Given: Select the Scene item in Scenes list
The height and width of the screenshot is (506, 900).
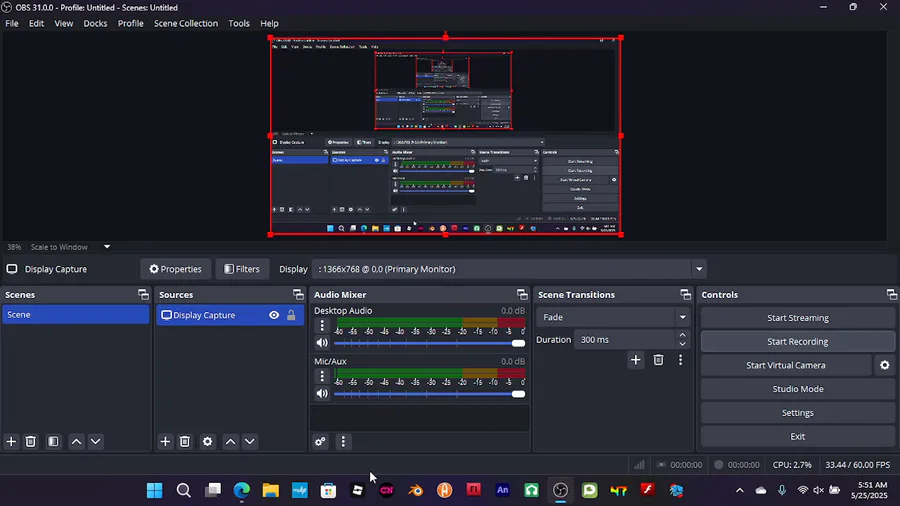Looking at the screenshot, I should (75, 314).
